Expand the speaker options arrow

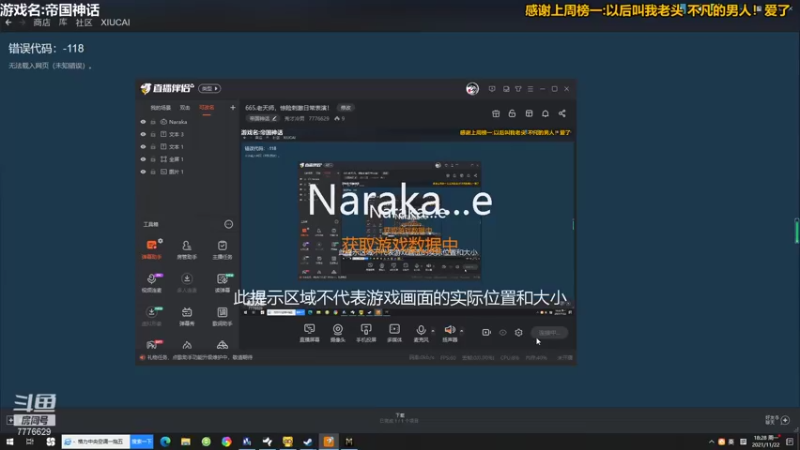(462, 331)
